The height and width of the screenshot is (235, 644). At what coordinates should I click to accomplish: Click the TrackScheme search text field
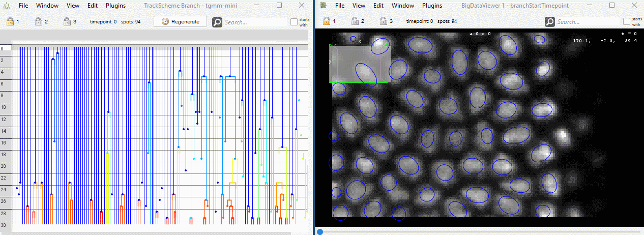pyautogui.click(x=255, y=22)
